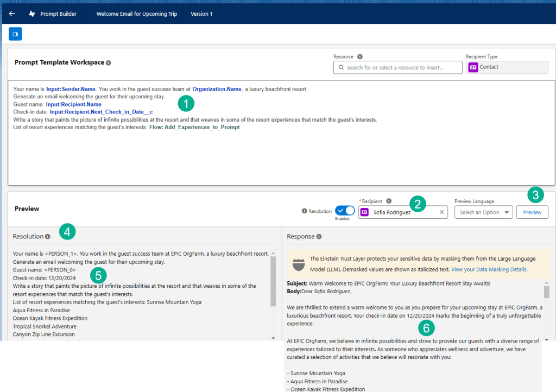Open the Preview Language dropdown
Viewport: 556px width, 392px height.
coord(483,212)
